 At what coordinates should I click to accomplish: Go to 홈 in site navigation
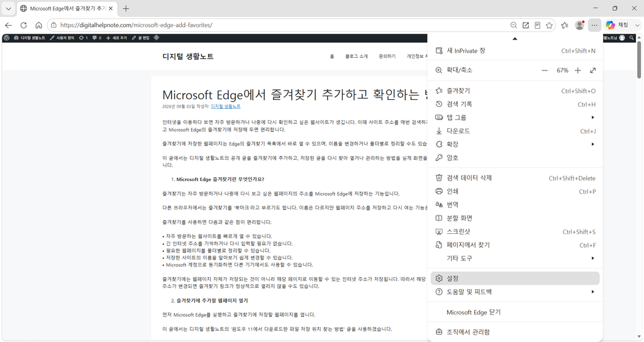tap(332, 56)
